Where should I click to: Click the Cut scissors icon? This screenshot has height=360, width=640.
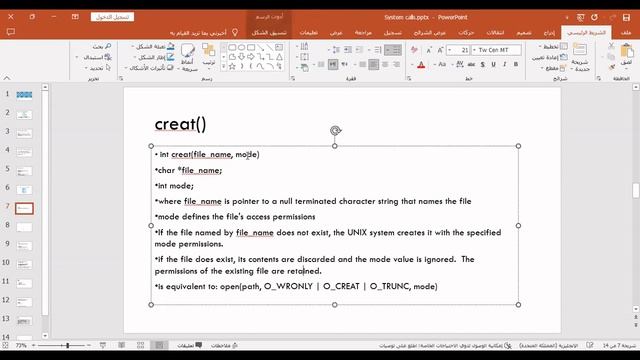click(x=611, y=46)
